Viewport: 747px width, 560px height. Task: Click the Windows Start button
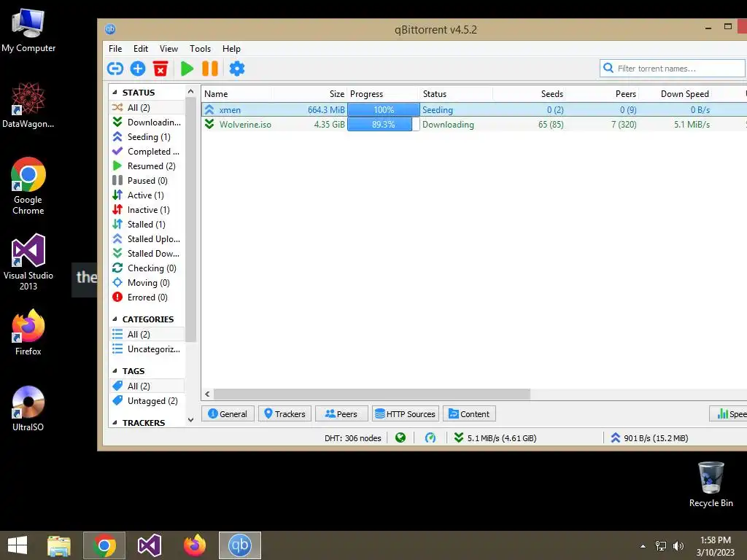tap(18, 545)
